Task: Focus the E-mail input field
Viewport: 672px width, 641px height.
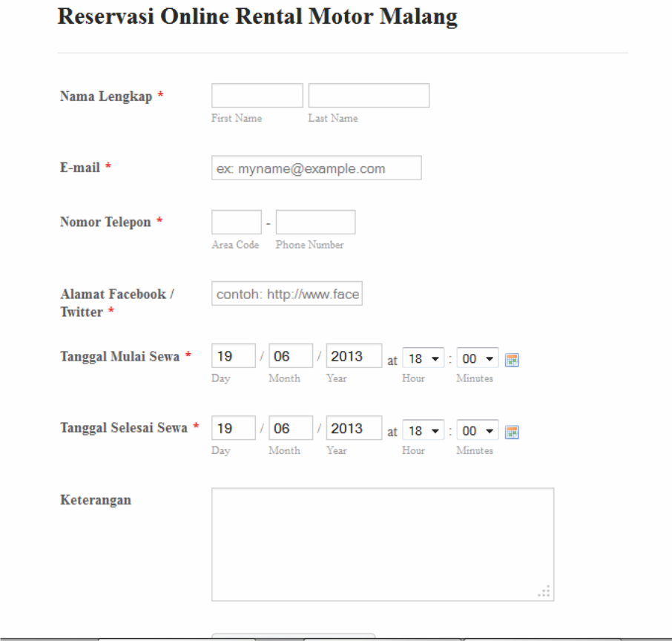Action: [x=317, y=168]
